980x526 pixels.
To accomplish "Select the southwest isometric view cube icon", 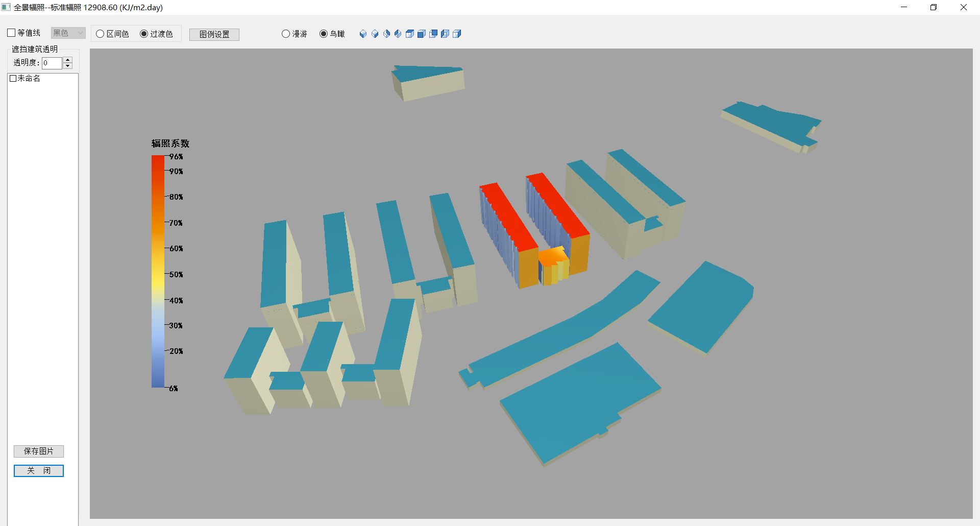I will (363, 34).
